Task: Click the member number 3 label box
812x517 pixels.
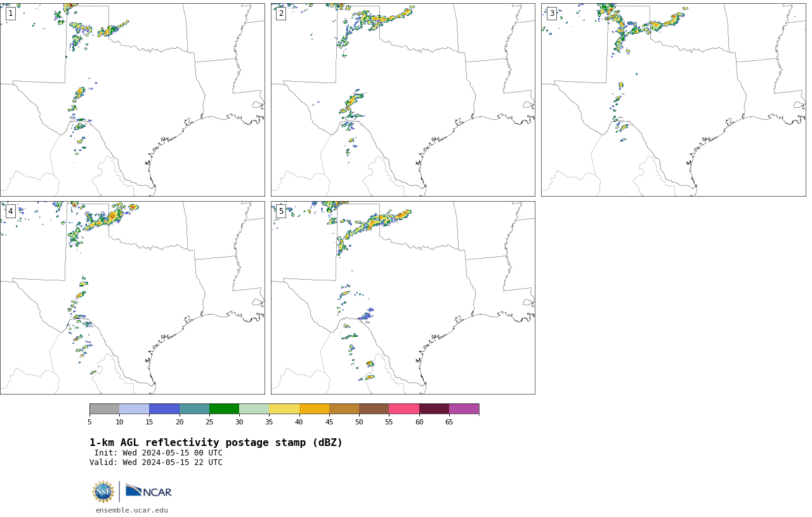Action: click(x=551, y=13)
